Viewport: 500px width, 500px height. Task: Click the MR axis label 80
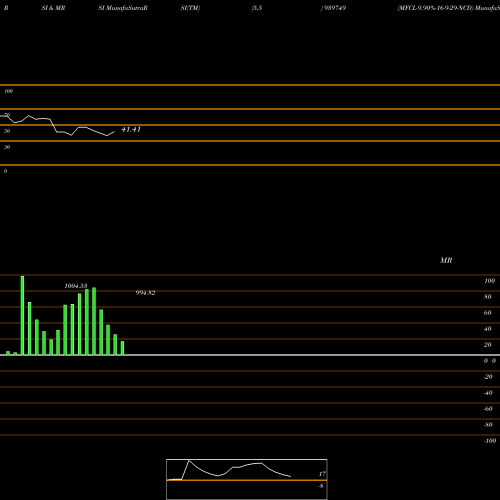pos(488,297)
